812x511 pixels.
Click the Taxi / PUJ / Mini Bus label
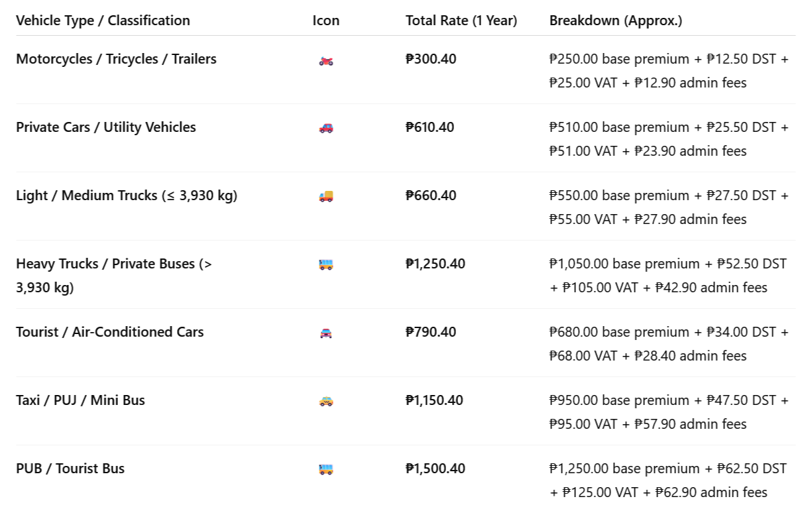[x=80, y=400]
